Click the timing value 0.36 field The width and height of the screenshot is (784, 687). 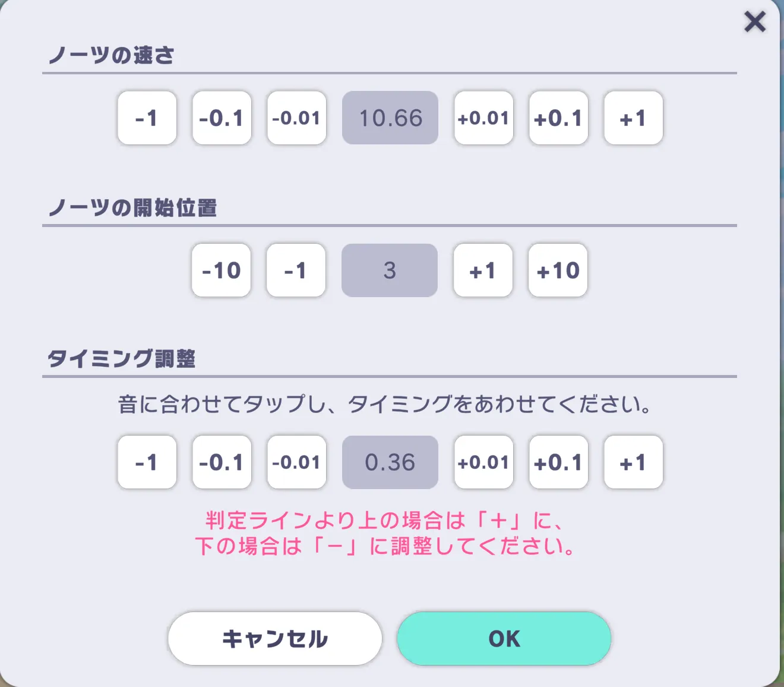click(x=390, y=462)
